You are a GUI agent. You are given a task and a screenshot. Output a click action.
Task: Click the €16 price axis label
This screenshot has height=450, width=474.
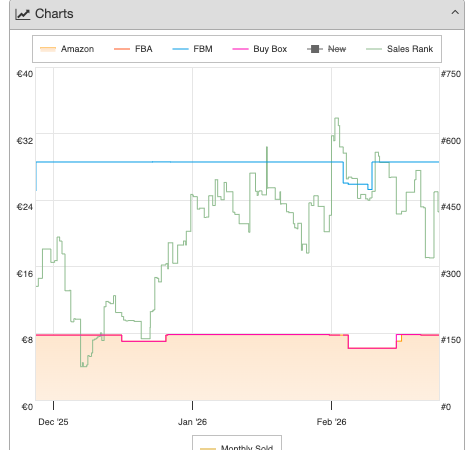(25, 274)
